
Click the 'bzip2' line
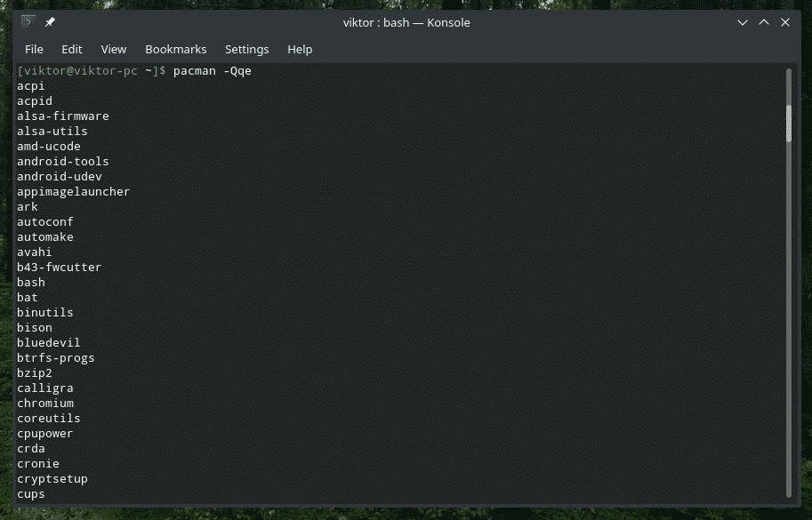point(34,373)
